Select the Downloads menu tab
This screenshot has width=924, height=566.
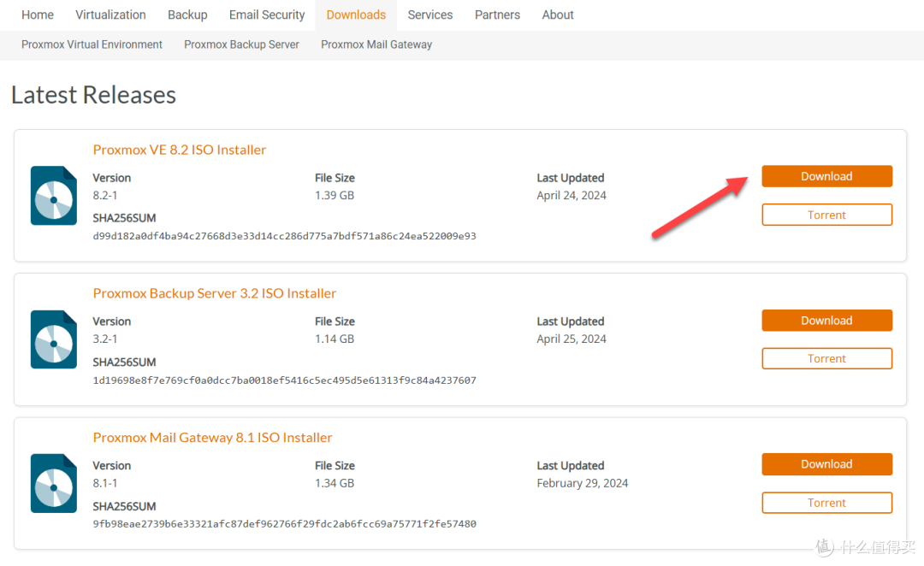[x=356, y=15]
